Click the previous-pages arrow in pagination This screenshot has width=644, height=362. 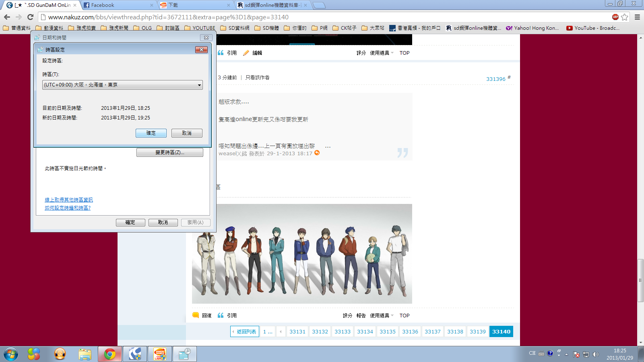tap(281, 331)
